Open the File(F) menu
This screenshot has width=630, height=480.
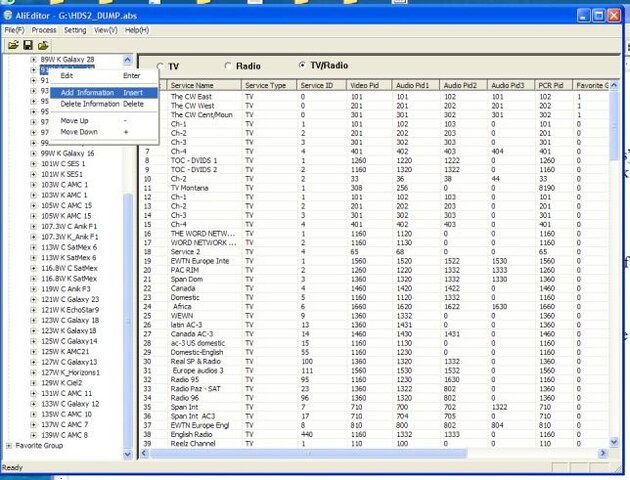(x=14, y=30)
